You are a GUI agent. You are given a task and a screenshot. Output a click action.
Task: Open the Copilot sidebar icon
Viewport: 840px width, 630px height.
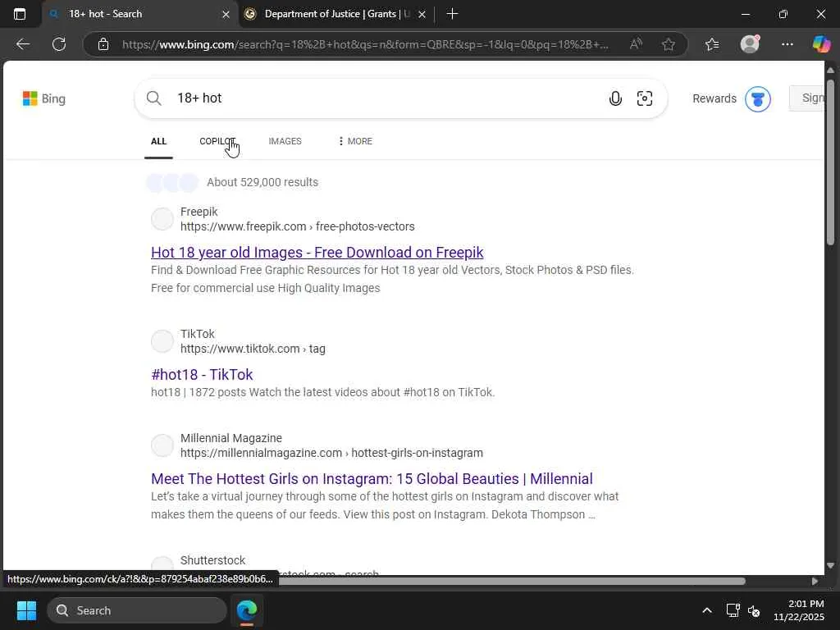(x=821, y=44)
